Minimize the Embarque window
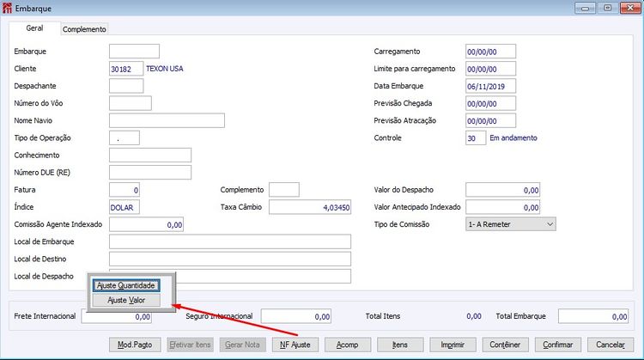The width and height of the screenshot is (644, 360). click(586, 8)
